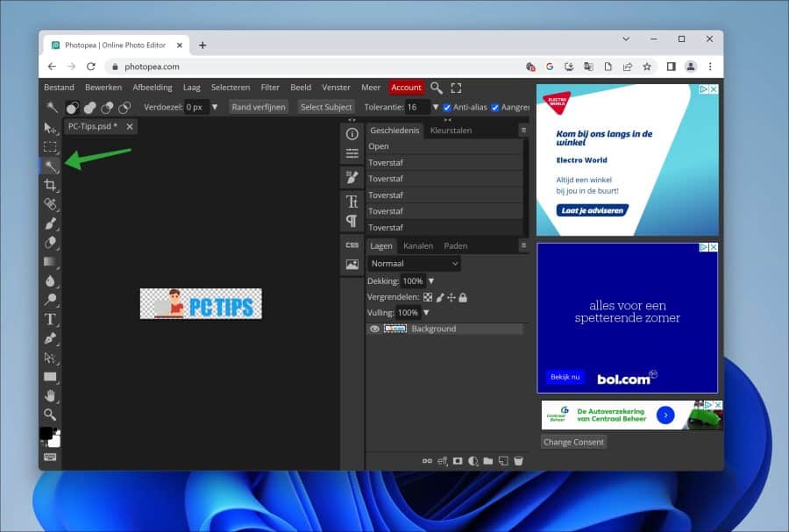
Task: Select the Crop tool
Action: point(50,185)
